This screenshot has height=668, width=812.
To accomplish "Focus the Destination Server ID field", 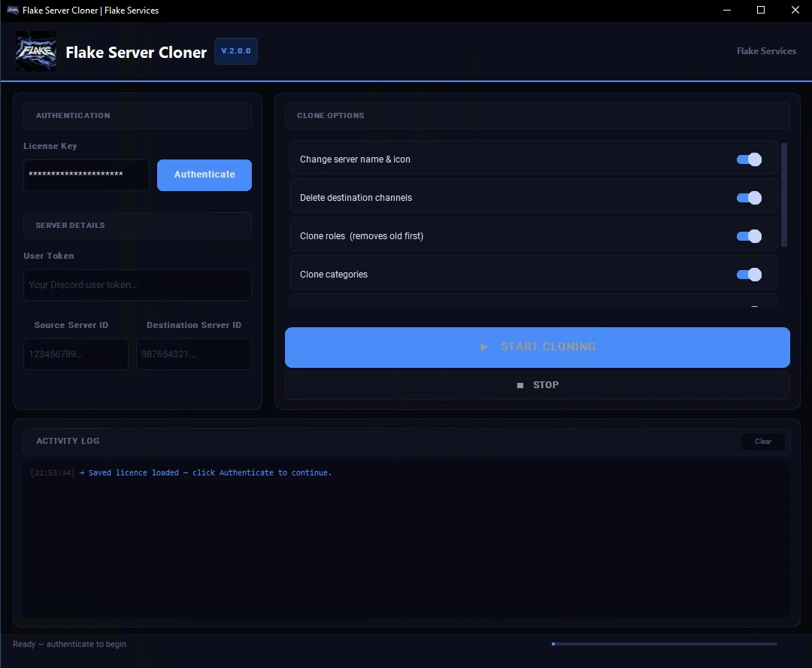I will [x=194, y=354].
